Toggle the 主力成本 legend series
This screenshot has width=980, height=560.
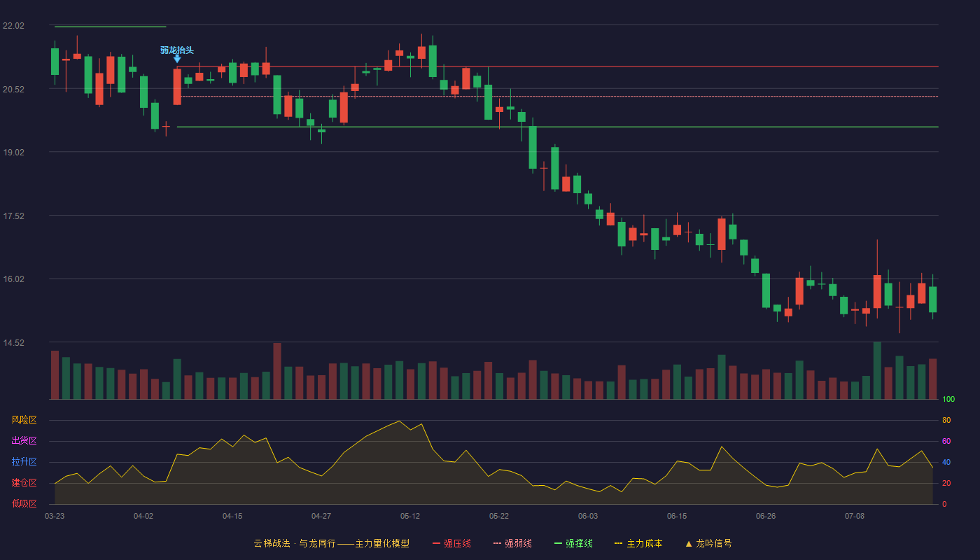point(638,543)
